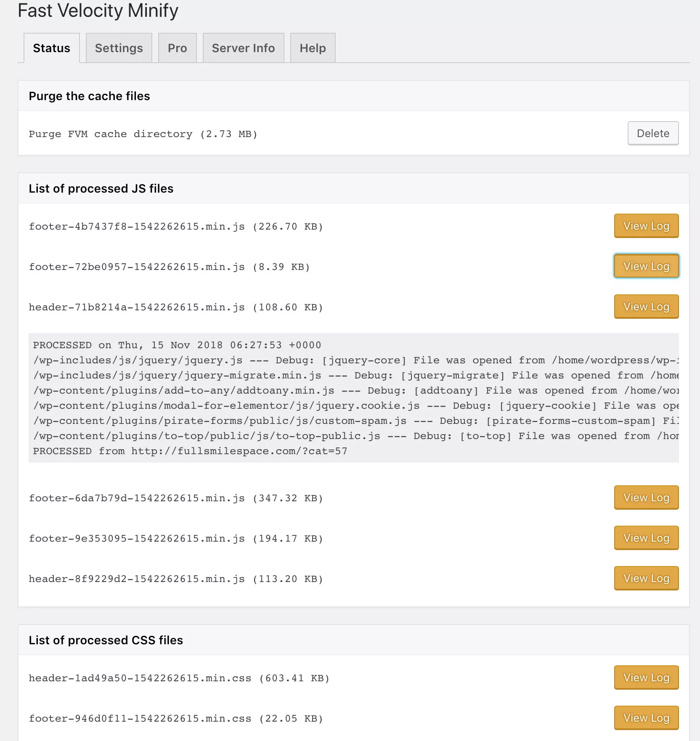Click the List of processed JS files heading

pyautogui.click(x=101, y=188)
